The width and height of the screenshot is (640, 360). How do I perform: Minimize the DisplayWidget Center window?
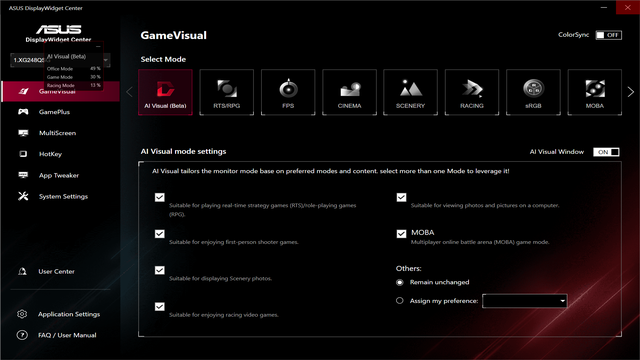604,7
